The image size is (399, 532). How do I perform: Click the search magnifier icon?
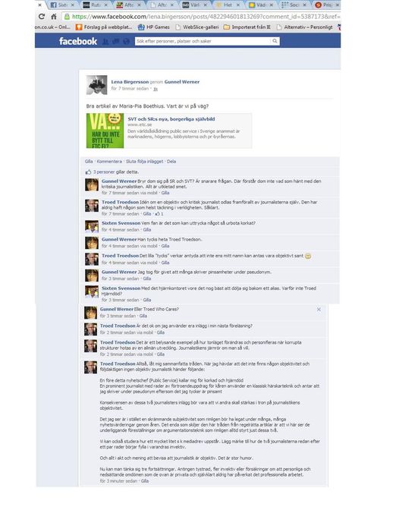(275, 41)
